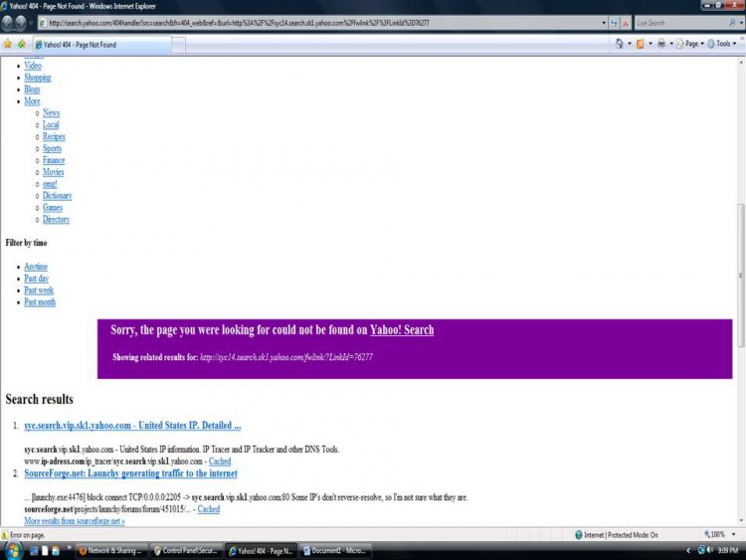Click the Error on page warning icon
Screen dimensions: 746x560
pyautogui.click(x=5, y=535)
